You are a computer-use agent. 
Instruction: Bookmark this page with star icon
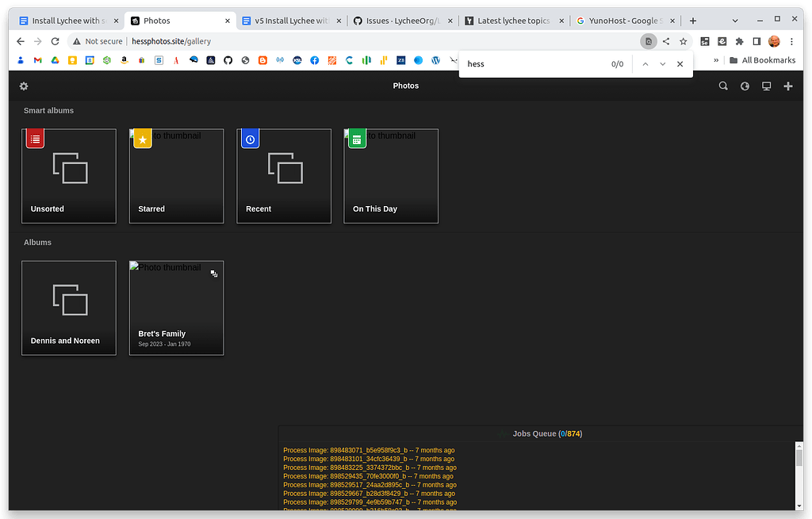[684, 41]
